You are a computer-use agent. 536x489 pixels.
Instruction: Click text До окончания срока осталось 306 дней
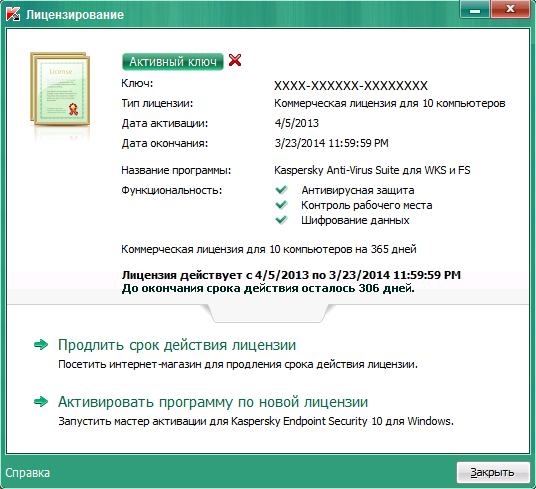tap(268, 288)
